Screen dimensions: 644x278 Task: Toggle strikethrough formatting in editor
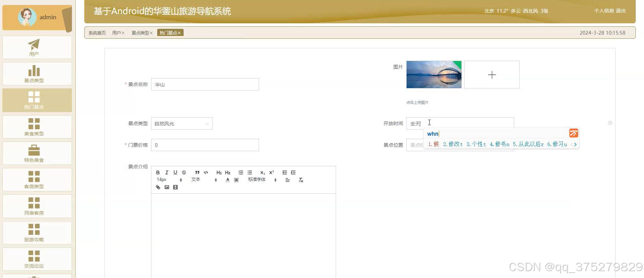point(184,172)
